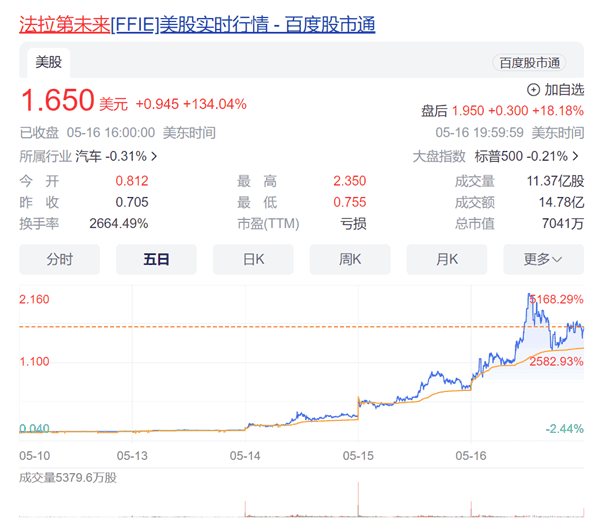
Task: Click the 05-16 date marker
Action: tap(471, 456)
